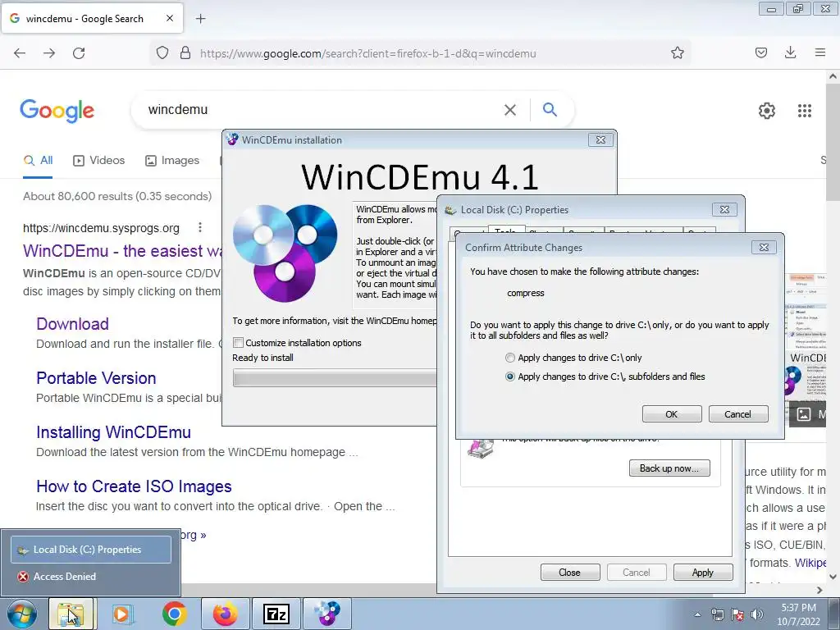Open Google Chrome from the taskbar
This screenshot has width=840, height=630.
pyautogui.click(x=174, y=614)
